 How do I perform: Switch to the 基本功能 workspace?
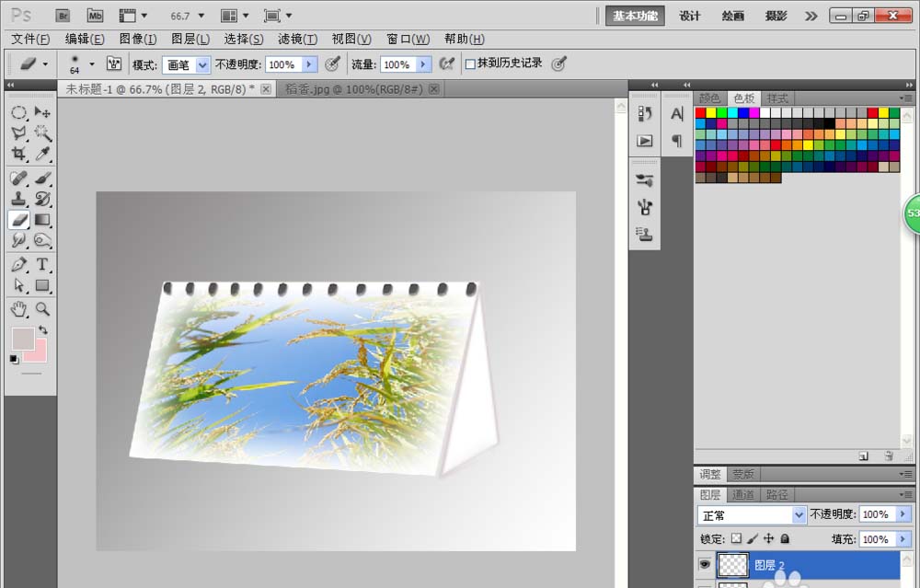pyautogui.click(x=635, y=16)
